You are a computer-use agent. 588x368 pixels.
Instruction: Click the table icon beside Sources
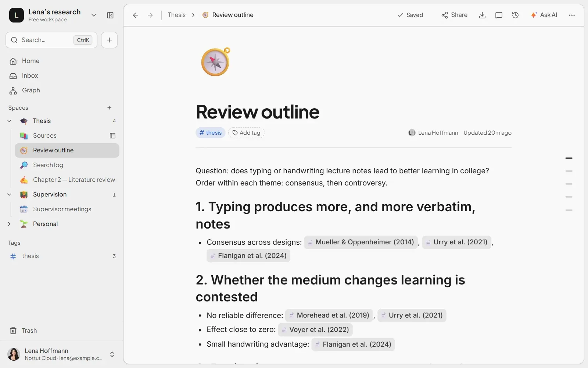112,135
